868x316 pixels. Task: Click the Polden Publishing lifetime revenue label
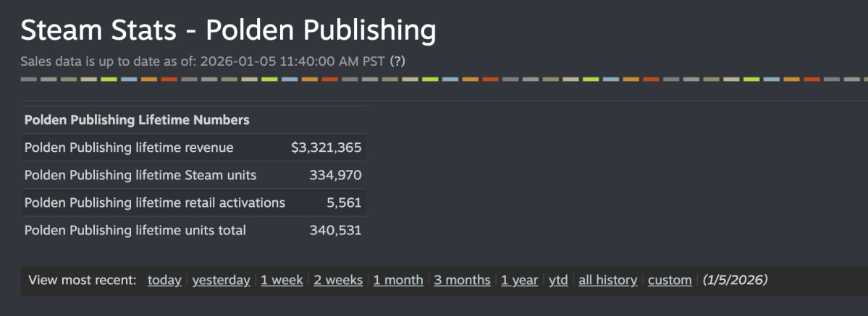(x=129, y=148)
